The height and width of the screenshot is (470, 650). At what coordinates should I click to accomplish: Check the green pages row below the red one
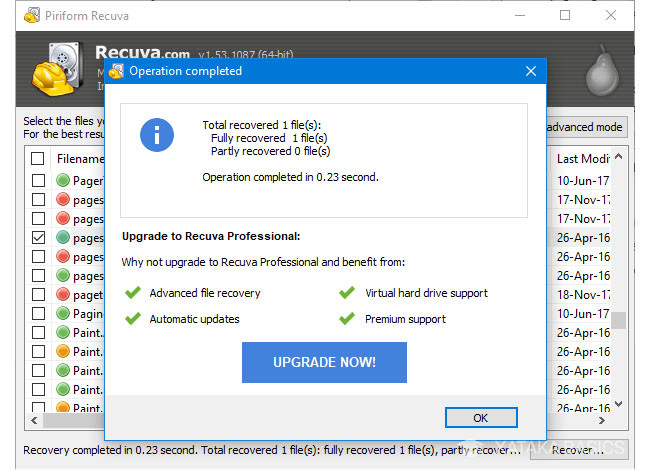39,275
